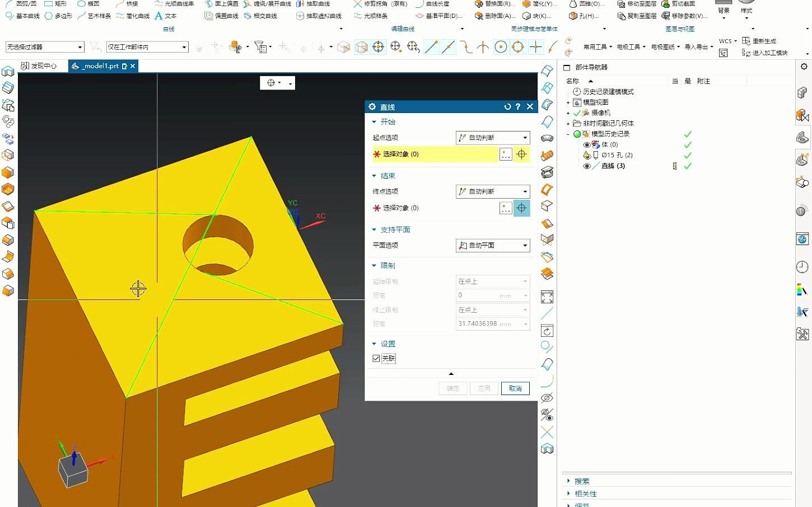The height and width of the screenshot is (507, 812).
Task: Open the 常用工具 menu
Action: tap(596, 46)
